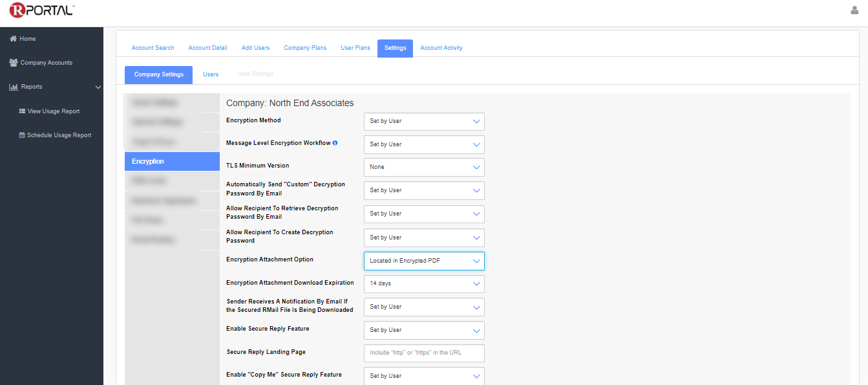The image size is (868, 385).
Task: Click the Secure Reply Landing Page field
Action: (x=424, y=353)
